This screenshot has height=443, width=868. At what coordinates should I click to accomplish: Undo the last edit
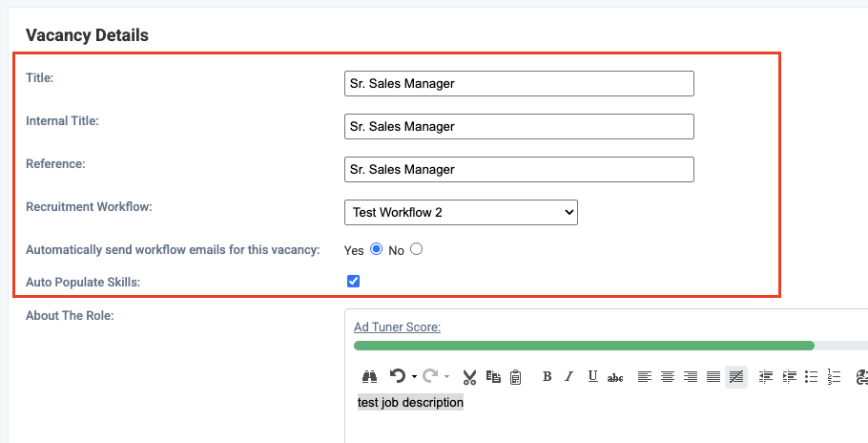click(398, 376)
